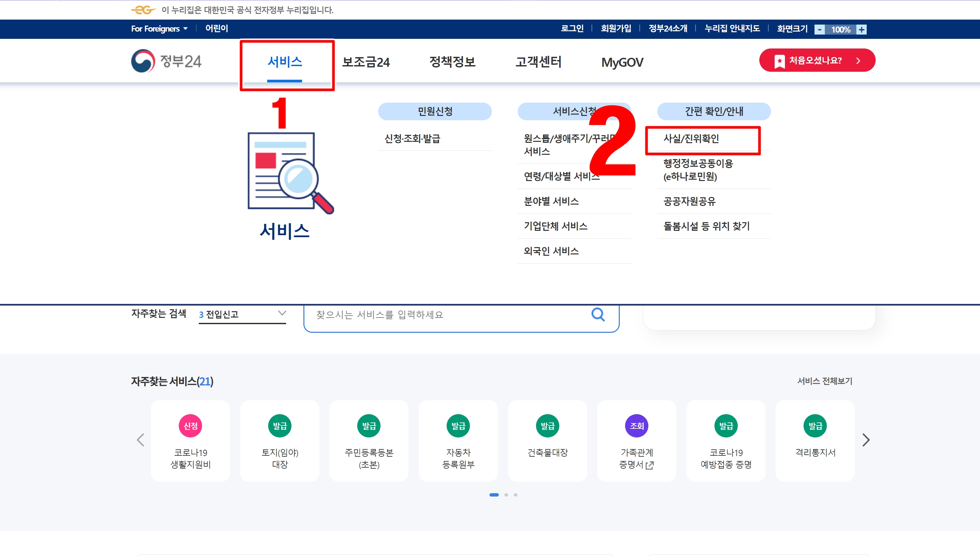Viewport: 980px width, 556px height.
Task: Open the 고객센터 menu
Action: (538, 62)
